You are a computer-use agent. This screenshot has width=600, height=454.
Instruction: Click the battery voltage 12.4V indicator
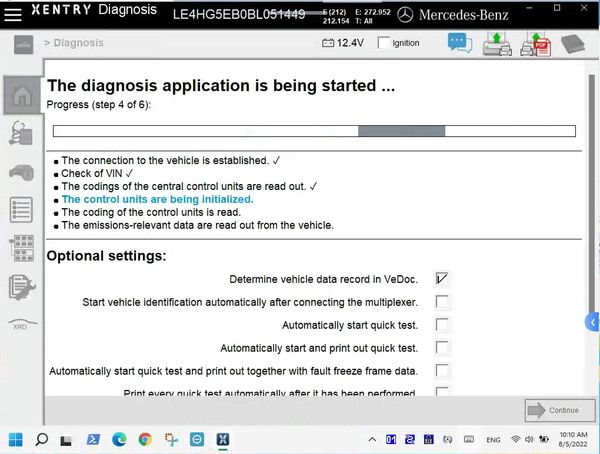[343, 43]
